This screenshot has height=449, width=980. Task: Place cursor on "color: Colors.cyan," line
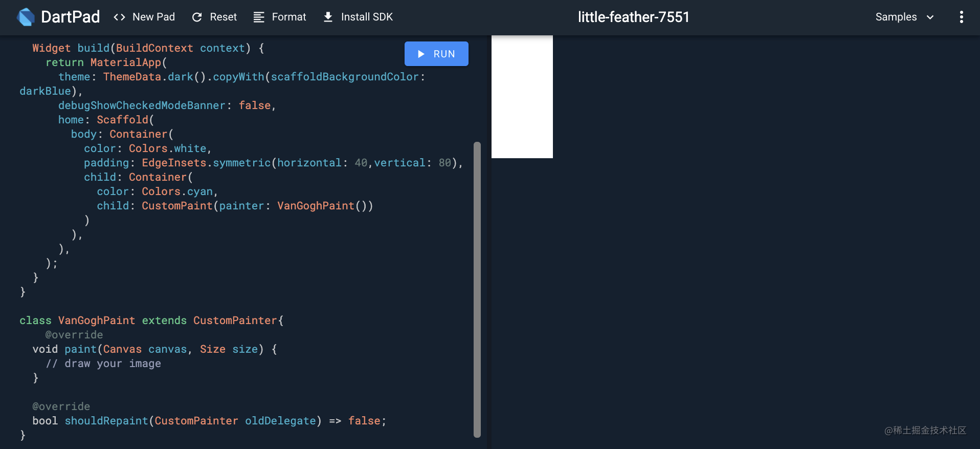click(x=158, y=191)
